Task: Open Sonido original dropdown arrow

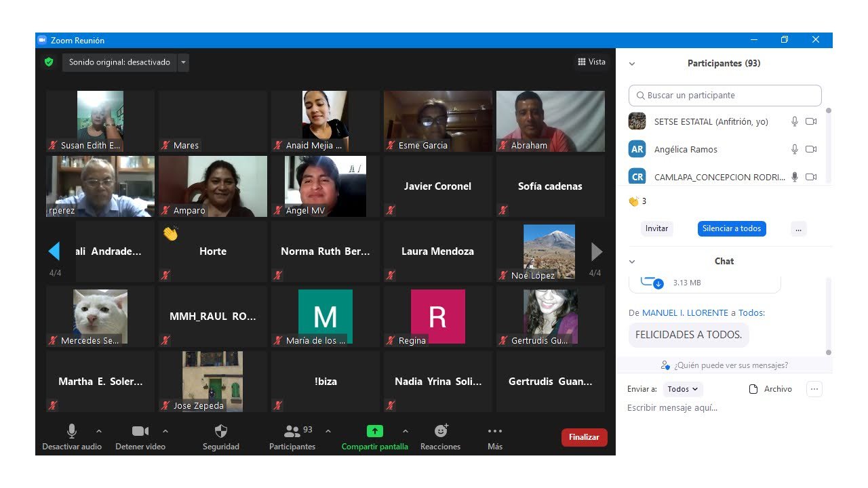Action: point(183,62)
